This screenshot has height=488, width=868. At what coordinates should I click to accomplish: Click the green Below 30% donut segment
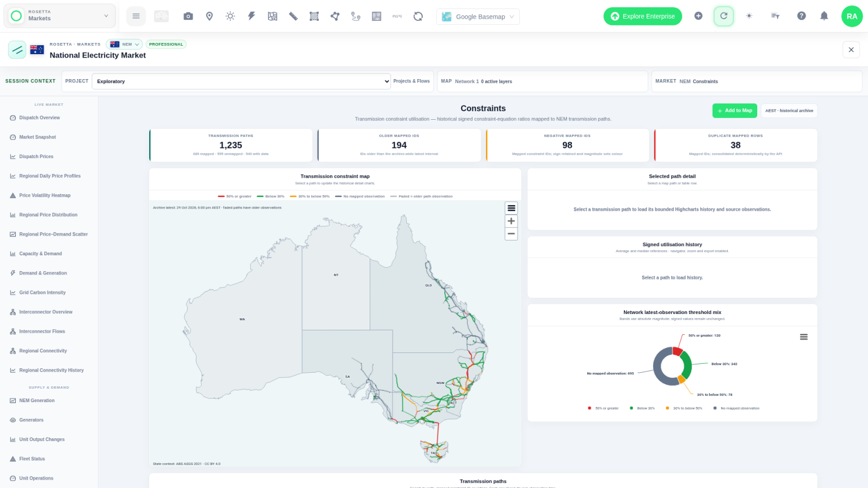(686, 365)
